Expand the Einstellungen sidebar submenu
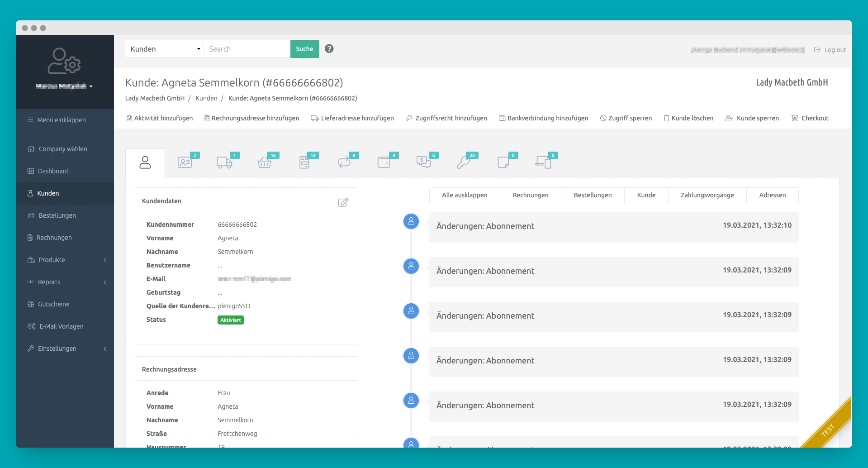Image resolution: width=868 pixels, height=468 pixels. coord(65,349)
